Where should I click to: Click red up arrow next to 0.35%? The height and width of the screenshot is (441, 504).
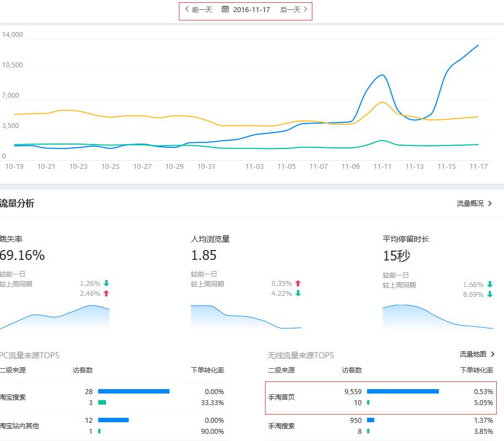pos(298,284)
